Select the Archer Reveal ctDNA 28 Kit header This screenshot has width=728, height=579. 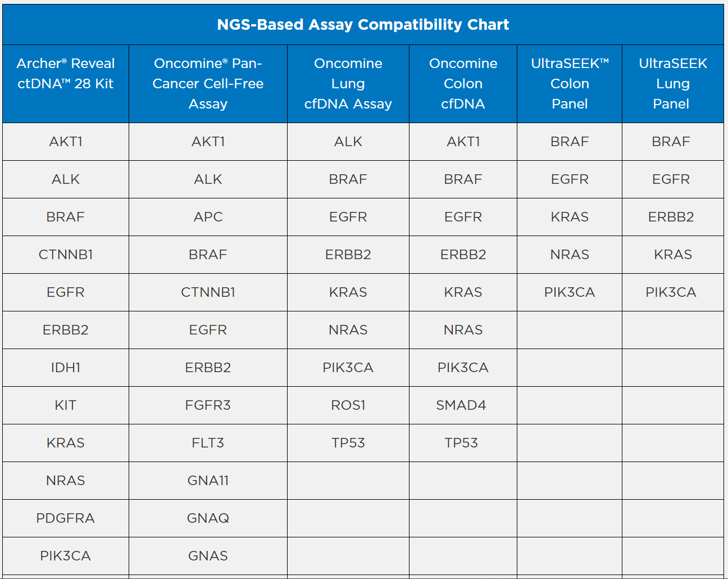pos(66,74)
